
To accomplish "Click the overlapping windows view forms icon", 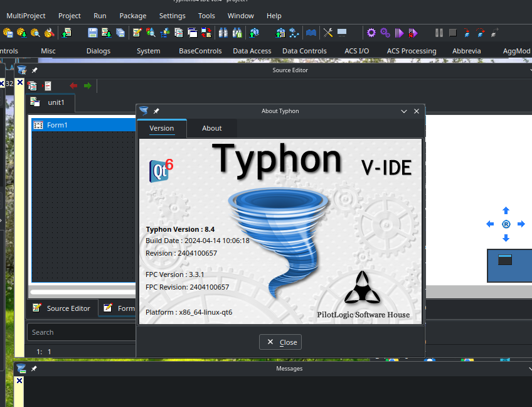I will coord(193,33).
